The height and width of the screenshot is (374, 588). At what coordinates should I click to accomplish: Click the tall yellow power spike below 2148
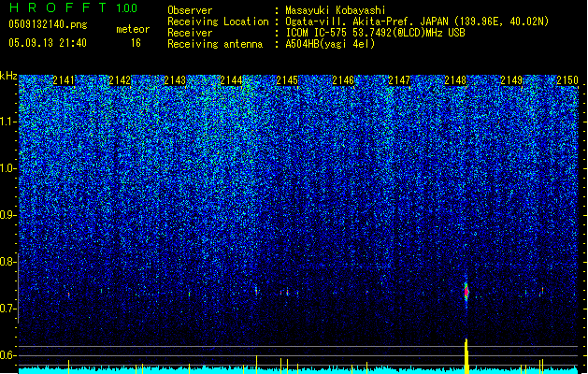coord(466,356)
